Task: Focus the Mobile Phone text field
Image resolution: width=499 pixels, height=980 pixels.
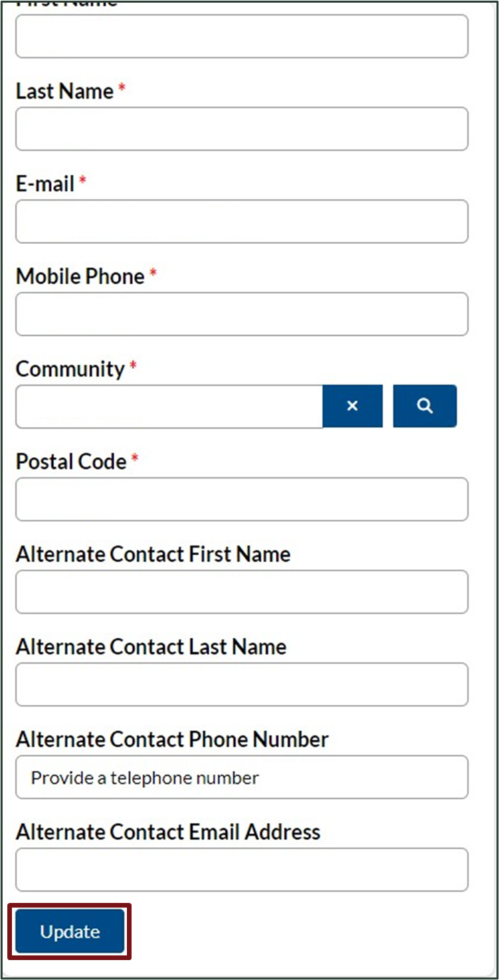Action: [242, 314]
